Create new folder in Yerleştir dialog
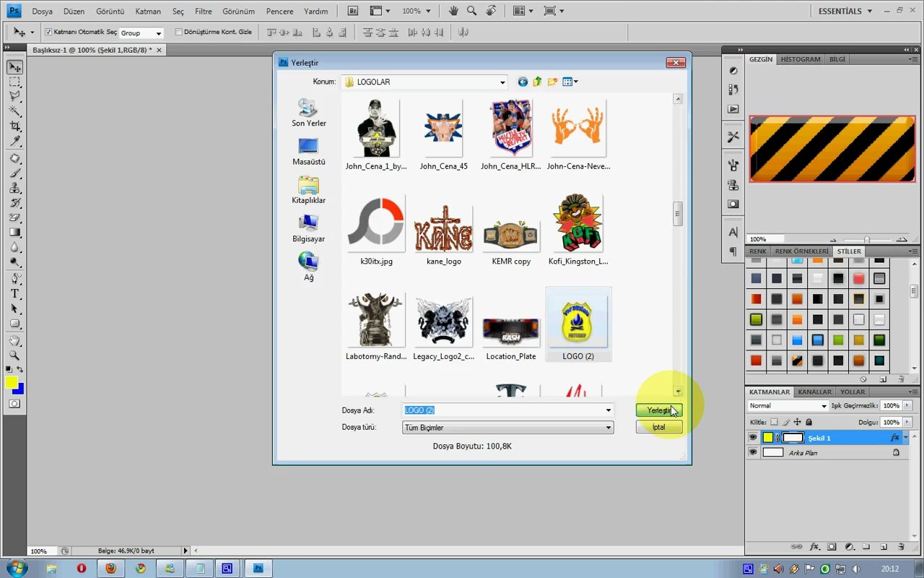The image size is (924, 578). pyautogui.click(x=553, y=82)
